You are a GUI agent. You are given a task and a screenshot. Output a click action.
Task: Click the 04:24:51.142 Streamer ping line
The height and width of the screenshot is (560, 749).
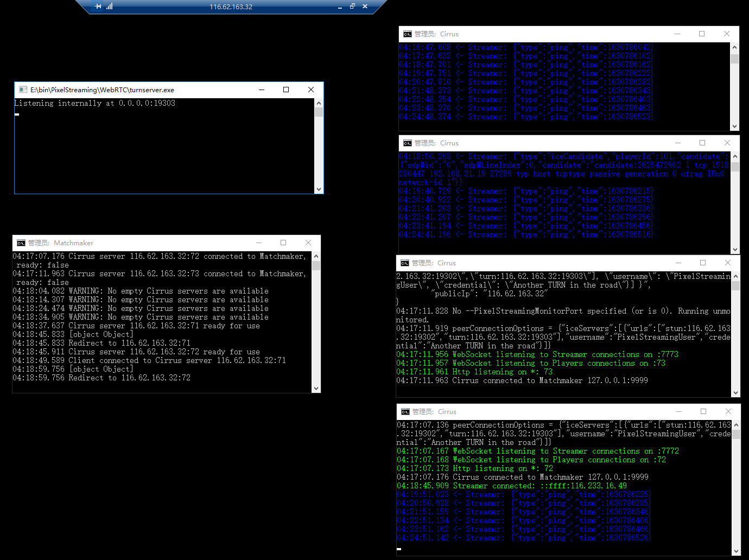(x=524, y=538)
